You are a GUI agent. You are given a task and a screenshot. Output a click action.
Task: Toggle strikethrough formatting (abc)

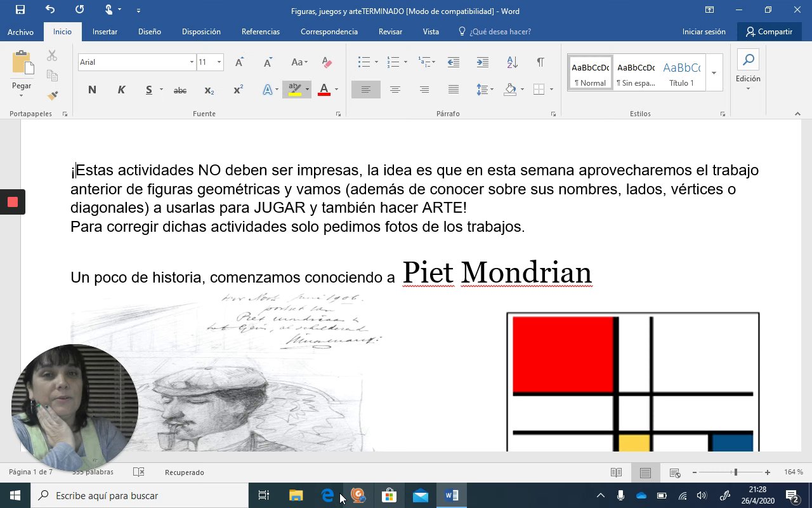[180, 90]
